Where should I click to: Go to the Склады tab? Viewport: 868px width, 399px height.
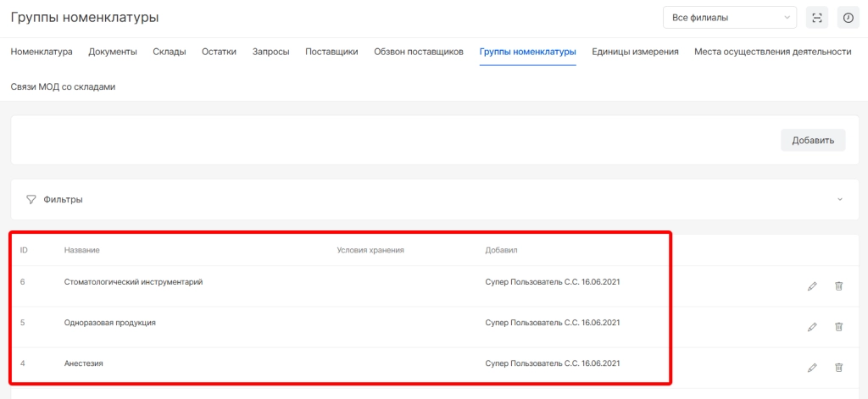170,52
